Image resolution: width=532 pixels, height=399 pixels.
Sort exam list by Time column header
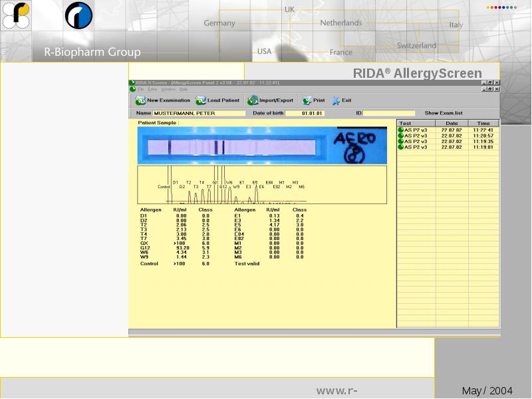(483, 123)
